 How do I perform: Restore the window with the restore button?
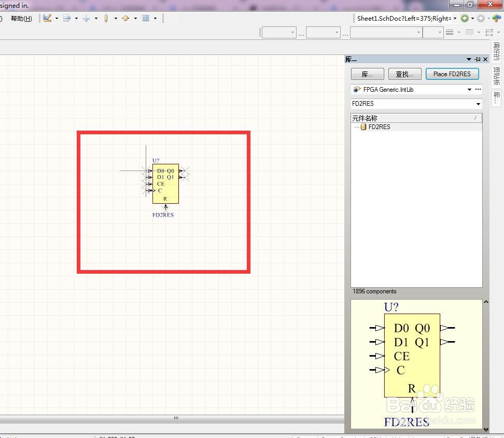coord(470,4)
